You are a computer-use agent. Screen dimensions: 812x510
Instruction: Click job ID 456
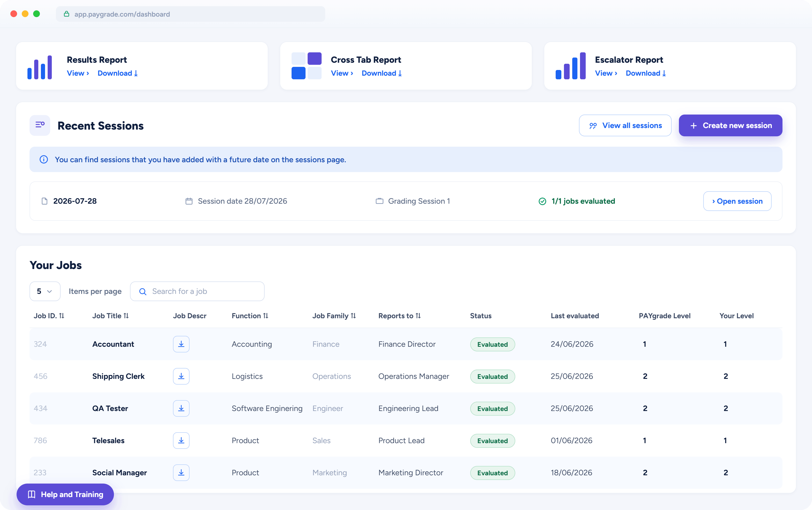tap(40, 376)
